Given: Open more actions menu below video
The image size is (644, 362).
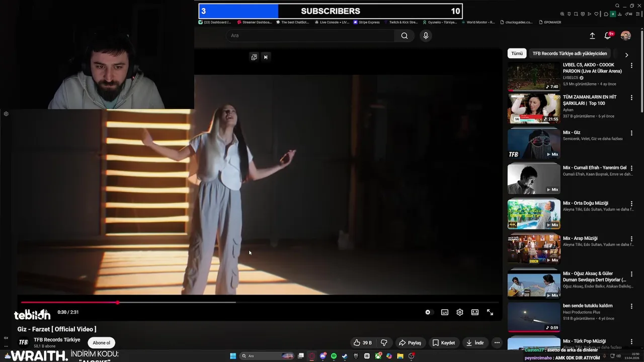Looking at the screenshot, I should pyautogui.click(x=497, y=343).
